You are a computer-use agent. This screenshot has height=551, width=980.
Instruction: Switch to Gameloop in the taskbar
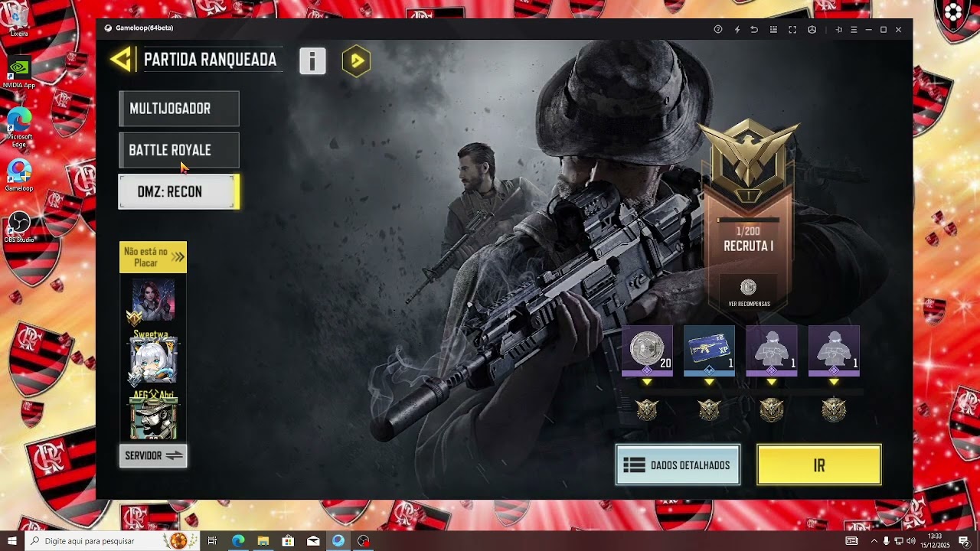click(x=338, y=541)
